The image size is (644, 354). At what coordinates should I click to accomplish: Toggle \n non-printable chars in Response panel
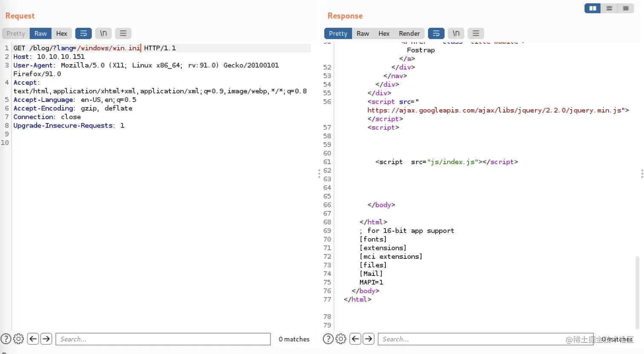(456, 33)
